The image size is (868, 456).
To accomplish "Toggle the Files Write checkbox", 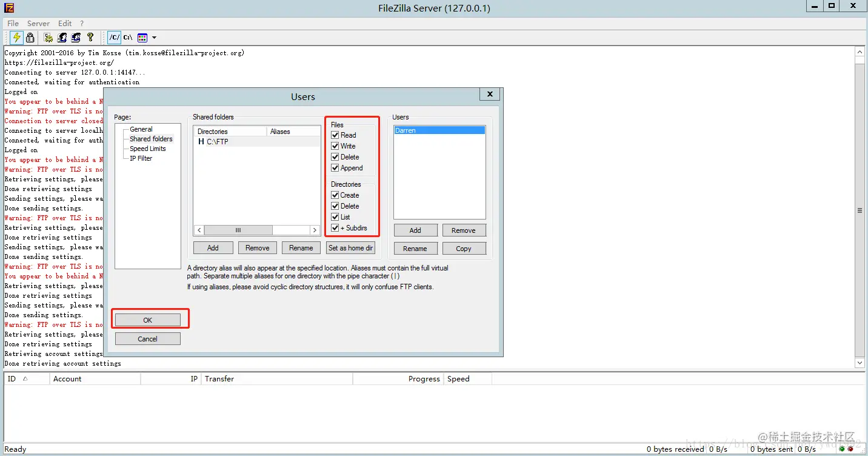I will click(x=335, y=146).
